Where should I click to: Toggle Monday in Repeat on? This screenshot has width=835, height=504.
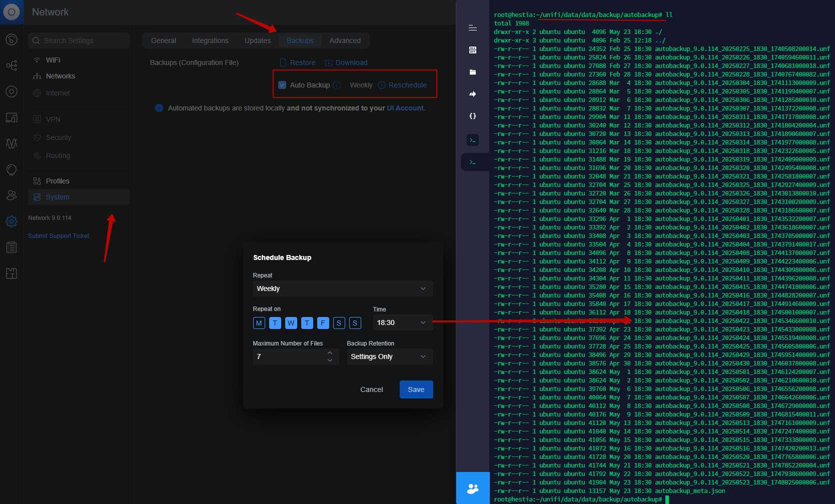point(259,323)
